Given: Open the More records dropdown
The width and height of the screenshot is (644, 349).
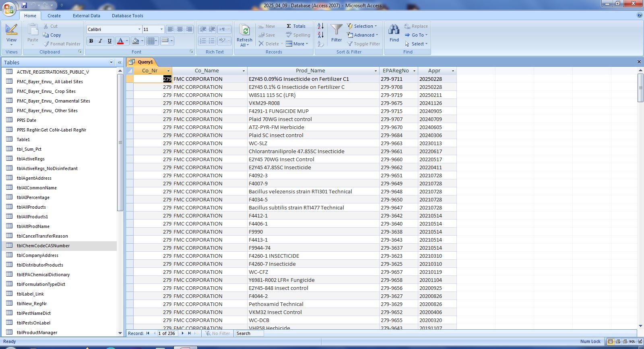Looking at the screenshot, I should click(297, 44).
